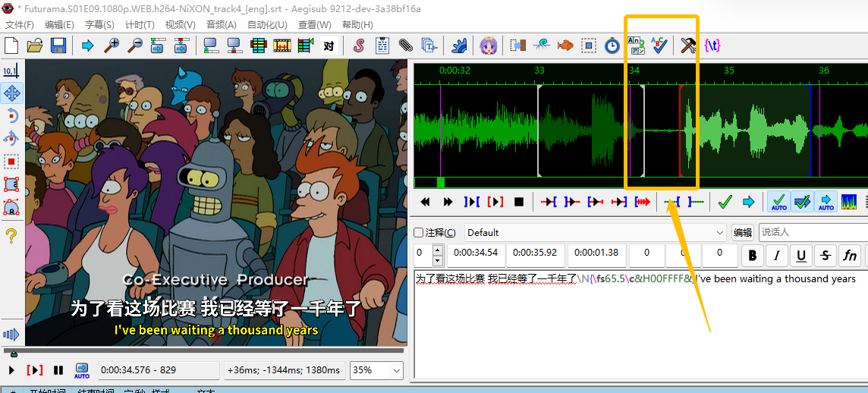Click the 编辑 button beside style dropdown
This screenshot has width=868, height=393.
click(x=742, y=233)
